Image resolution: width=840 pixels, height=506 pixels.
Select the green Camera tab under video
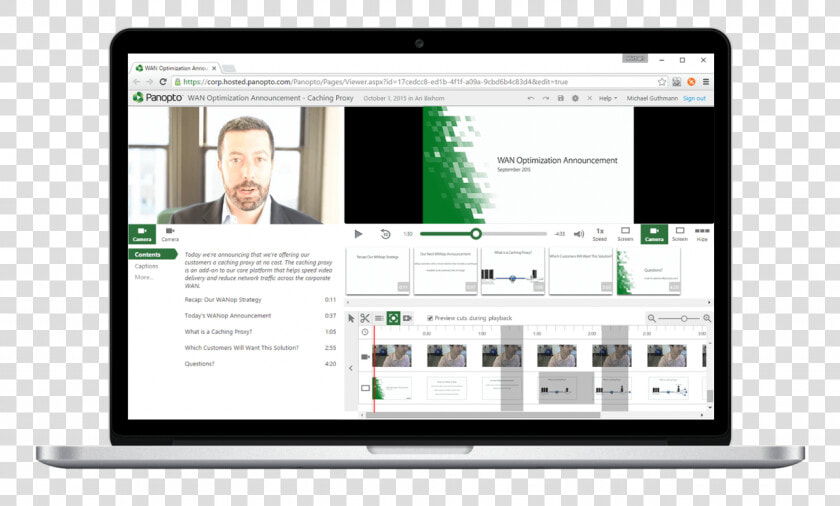(142, 234)
